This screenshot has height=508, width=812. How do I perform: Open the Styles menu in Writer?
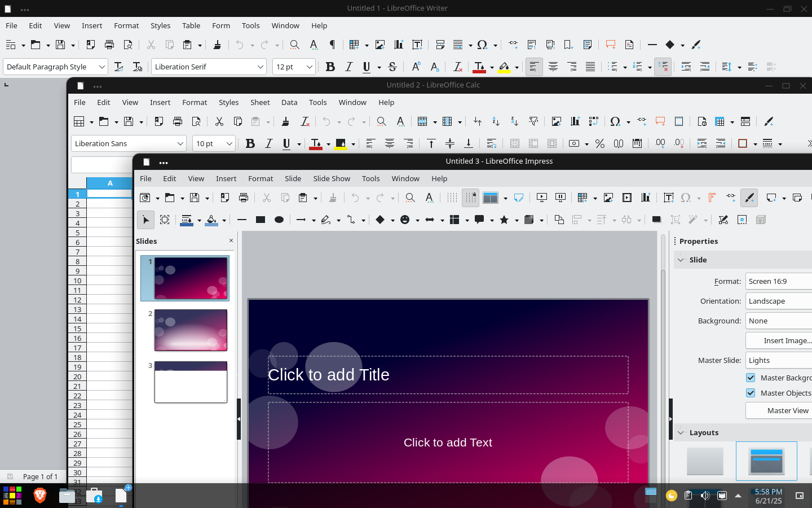(160, 25)
